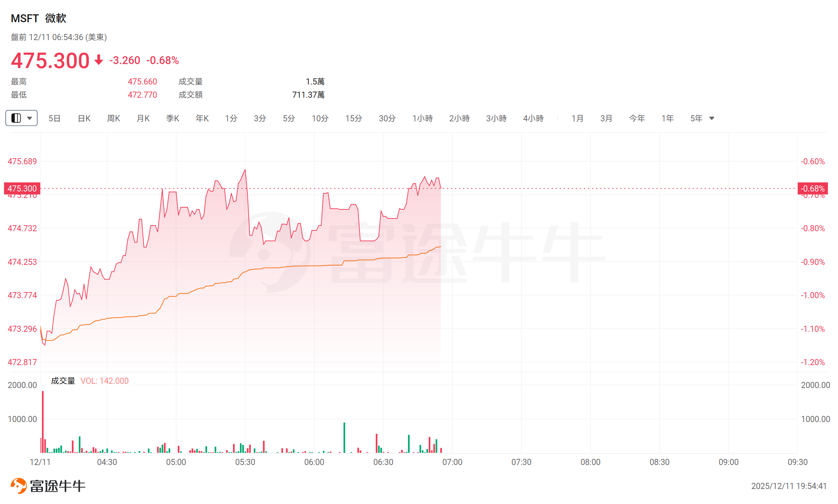Select the 日K candlestick tab
The width and height of the screenshot is (838, 504).
(x=84, y=118)
